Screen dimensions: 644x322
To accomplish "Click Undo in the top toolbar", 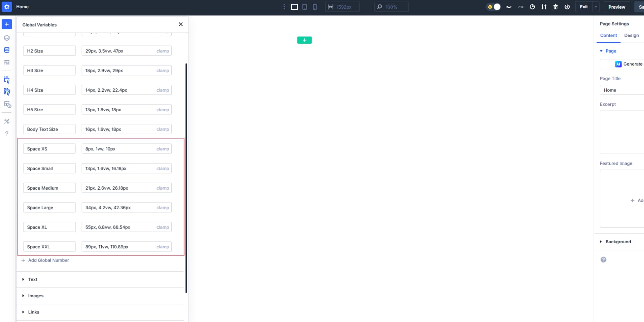I will [509, 7].
